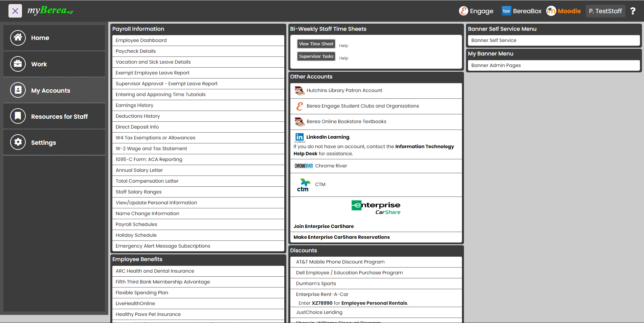This screenshot has height=323, width=644.
Task: Click the Enterprise CarShare logo
Action: 376,208
